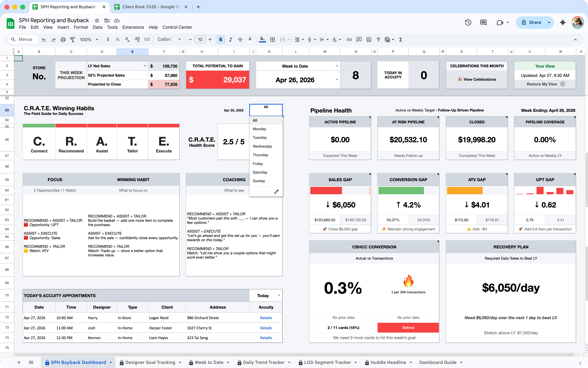The image size is (588, 368).
Task: Click the paint format roller icon
Action: tap(72, 39)
